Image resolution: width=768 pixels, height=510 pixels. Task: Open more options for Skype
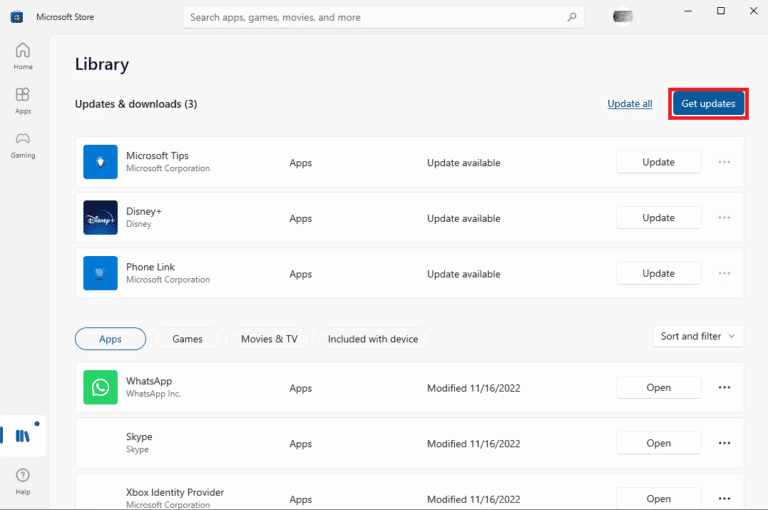[724, 443]
